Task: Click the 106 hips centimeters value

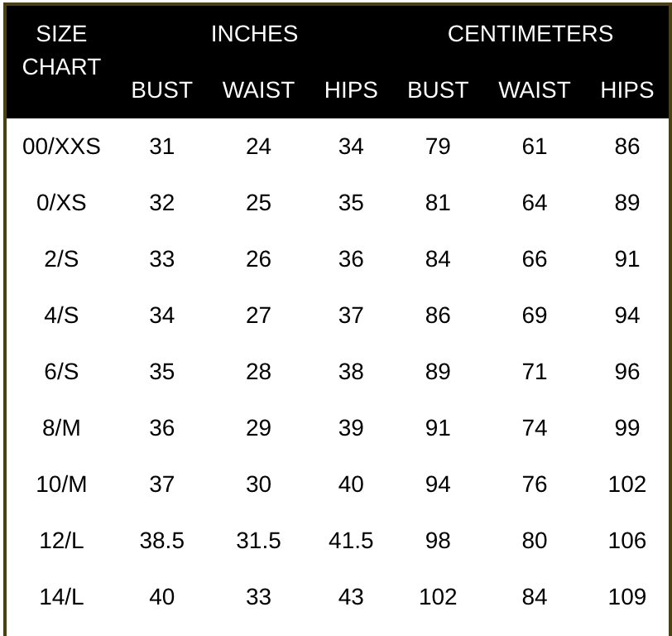Action: [626, 541]
